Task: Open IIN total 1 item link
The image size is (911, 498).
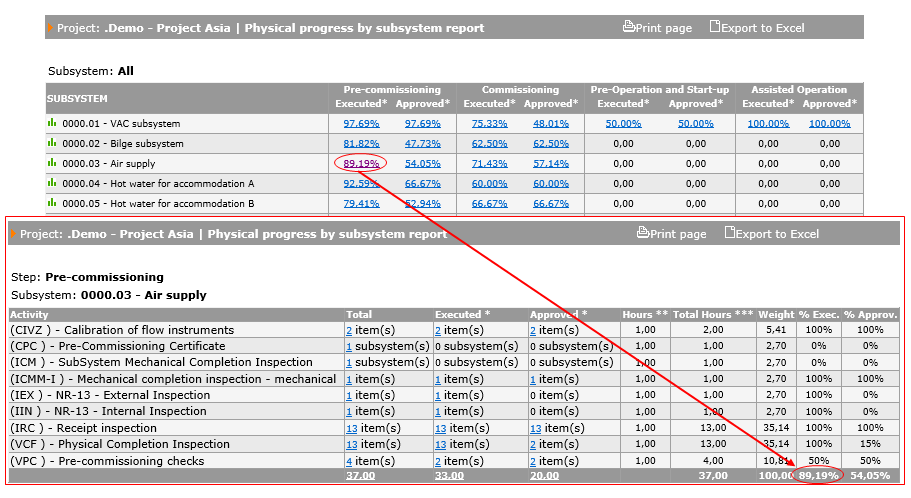Action: coord(349,411)
